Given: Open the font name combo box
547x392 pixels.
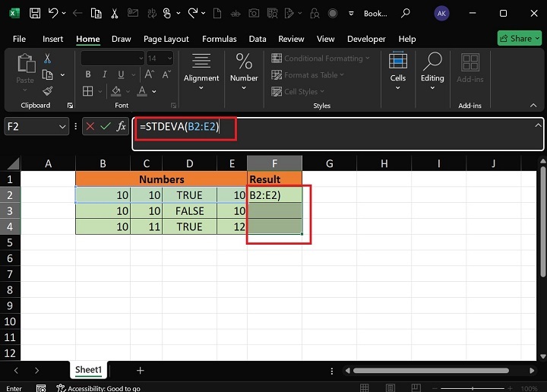Looking at the screenshot, I should [112, 58].
